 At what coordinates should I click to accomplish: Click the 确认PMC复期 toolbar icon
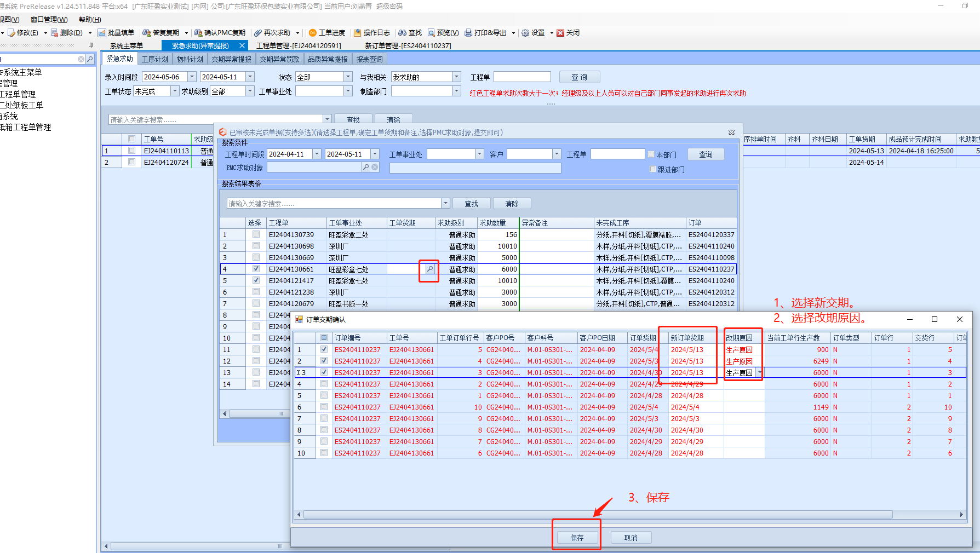pos(198,33)
